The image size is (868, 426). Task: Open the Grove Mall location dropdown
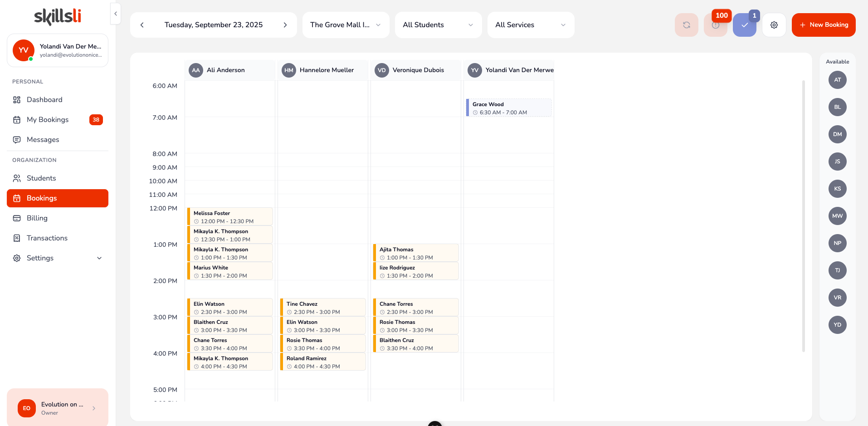tap(346, 25)
